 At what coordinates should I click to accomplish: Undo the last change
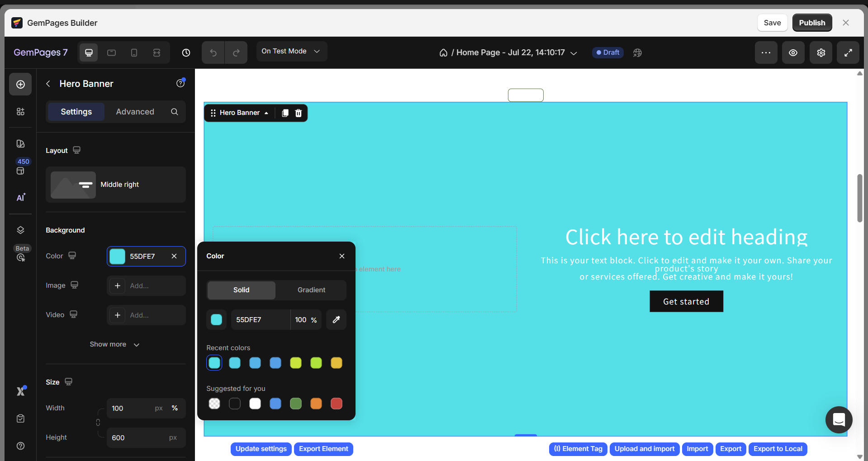pos(213,52)
